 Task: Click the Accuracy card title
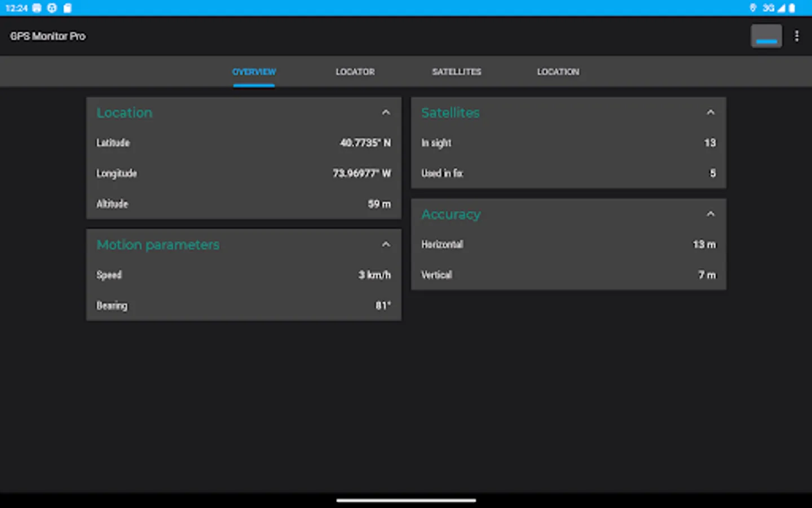[x=451, y=214]
